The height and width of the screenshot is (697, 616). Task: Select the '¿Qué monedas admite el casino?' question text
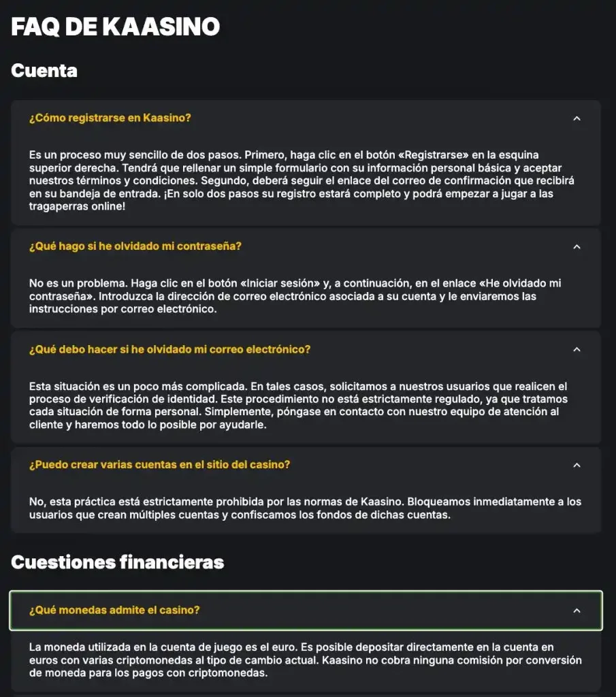pyautogui.click(x=114, y=610)
